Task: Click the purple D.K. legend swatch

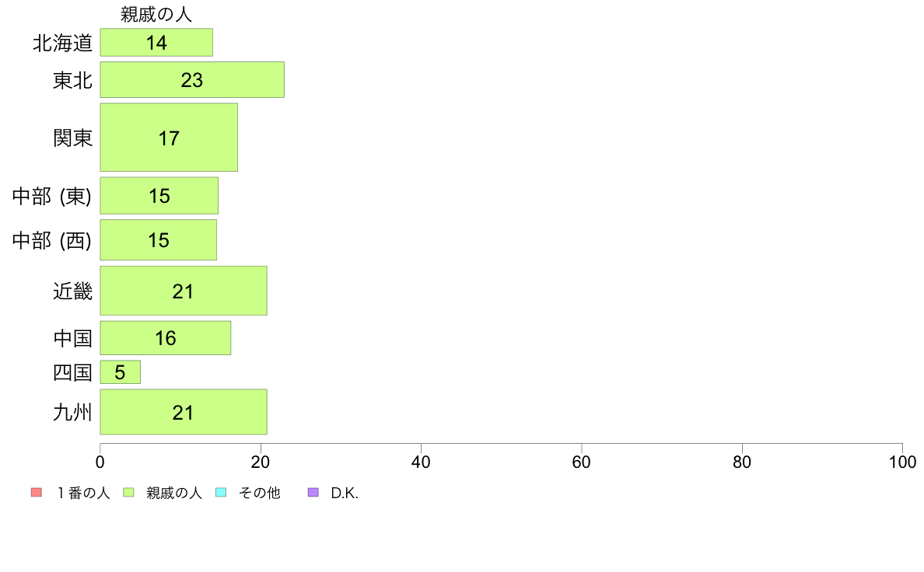Action: pyautogui.click(x=313, y=493)
